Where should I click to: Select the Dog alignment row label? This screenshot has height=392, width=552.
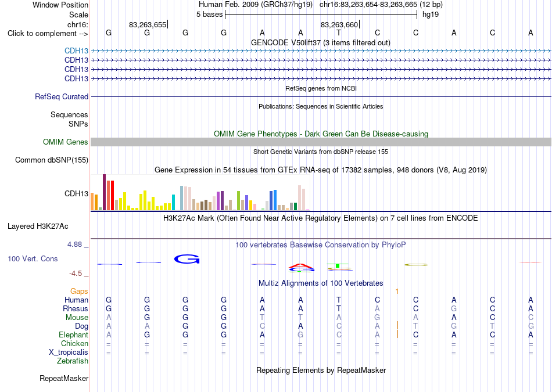81,326
